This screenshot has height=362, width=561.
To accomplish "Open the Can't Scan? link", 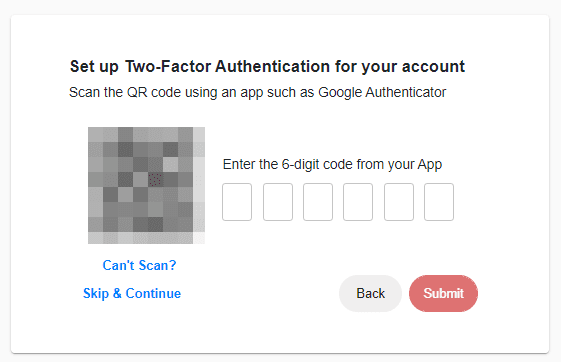I will pos(140,265).
